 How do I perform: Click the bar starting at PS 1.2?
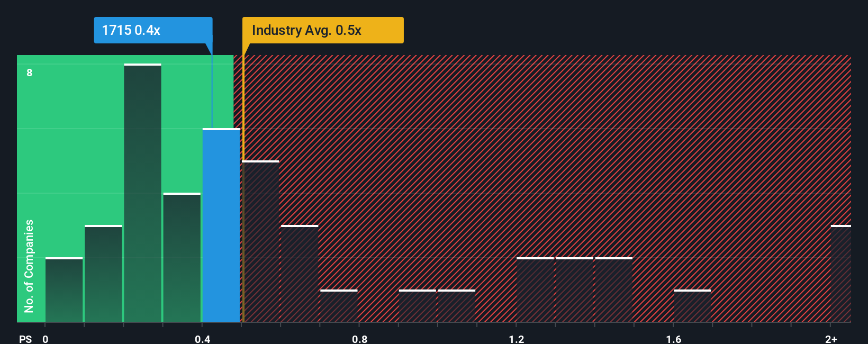click(x=535, y=289)
